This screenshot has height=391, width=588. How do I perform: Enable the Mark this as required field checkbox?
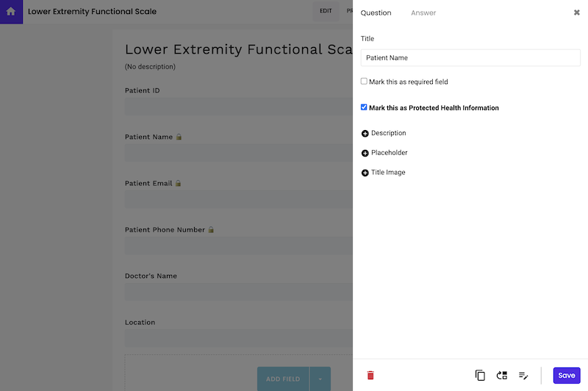[x=364, y=82]
